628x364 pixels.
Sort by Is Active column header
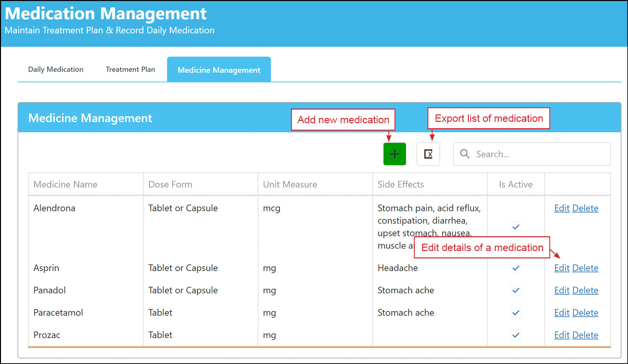pyautogui.click(x=515, y=185)
